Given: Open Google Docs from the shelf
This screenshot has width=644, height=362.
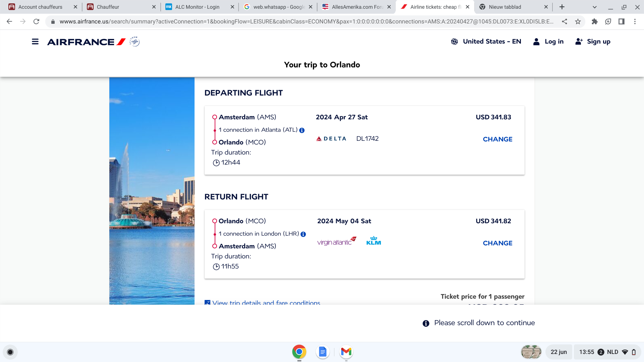Looking at the screenshot, I should (x=322, y=352).
